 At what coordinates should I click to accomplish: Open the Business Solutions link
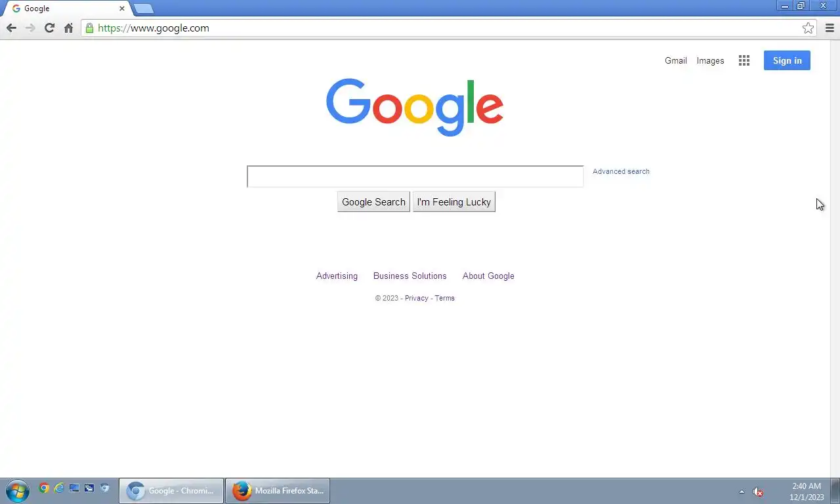click(x=409, y=276)
